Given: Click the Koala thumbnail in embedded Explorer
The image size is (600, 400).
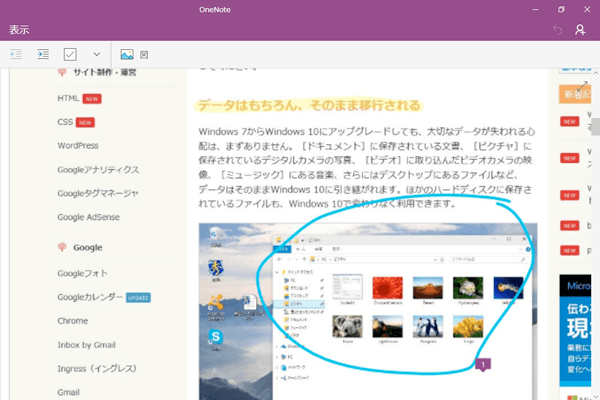Looking at the screenshot, I should (x=347, y=327).
